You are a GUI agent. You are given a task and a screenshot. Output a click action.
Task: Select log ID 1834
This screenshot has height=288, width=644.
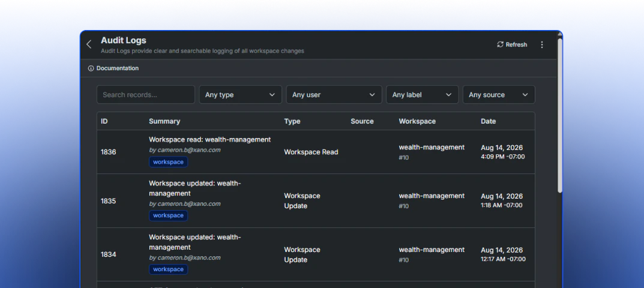pyautogui.click(x=109, y=254)
